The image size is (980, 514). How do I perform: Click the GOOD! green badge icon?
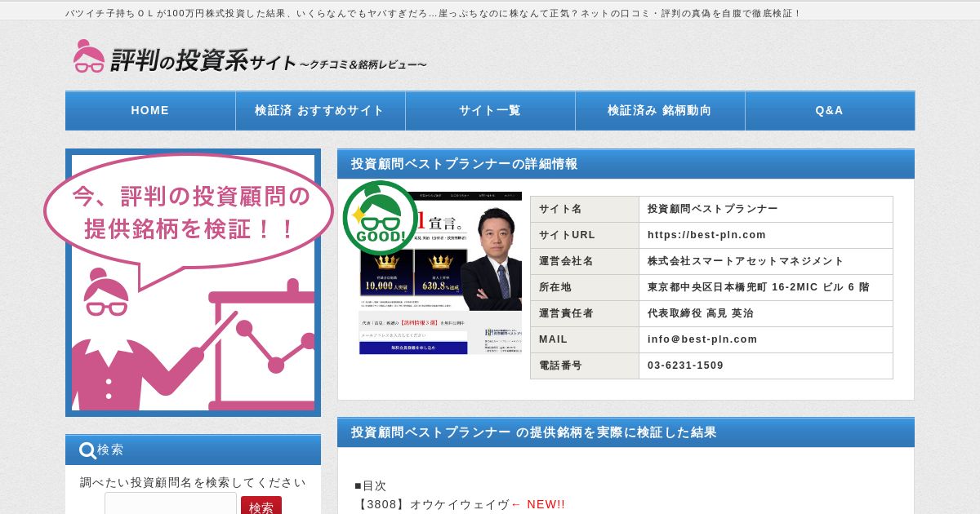(x=380, y=218)
